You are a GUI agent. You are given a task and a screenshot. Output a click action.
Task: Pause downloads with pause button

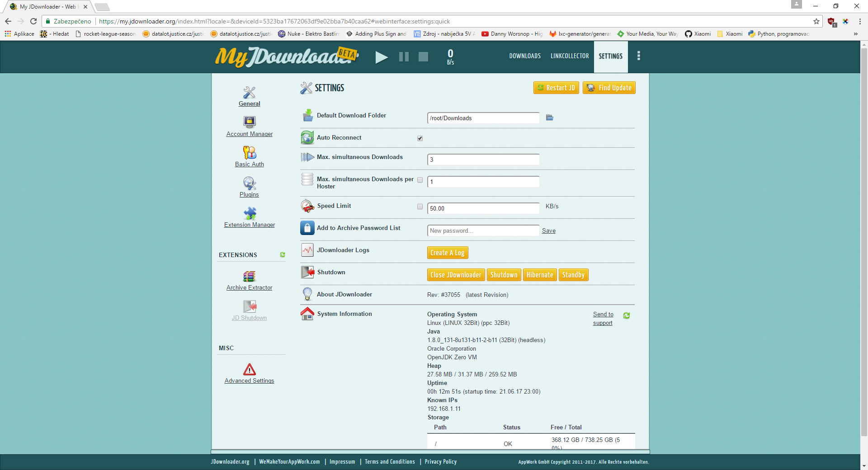pos(404,56)
